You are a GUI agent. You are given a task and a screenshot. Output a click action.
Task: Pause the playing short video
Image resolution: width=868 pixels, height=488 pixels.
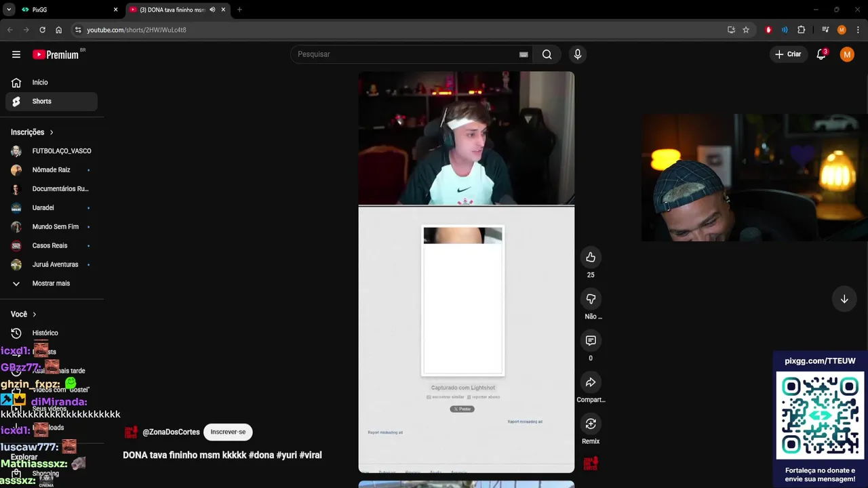coord(466,272)
